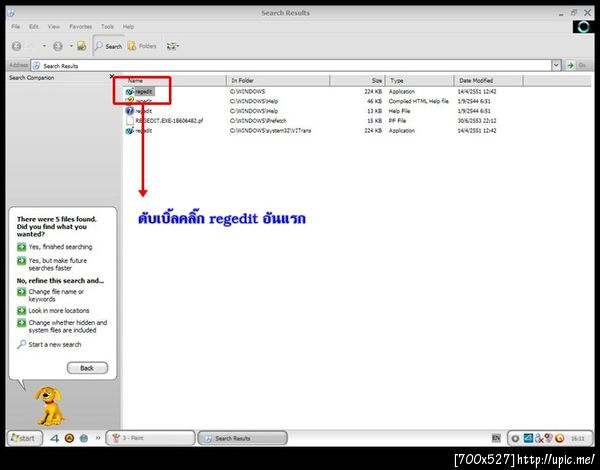Click 'Start a new search'
Viewport: 600px width, 470px height.
point(49,344)
